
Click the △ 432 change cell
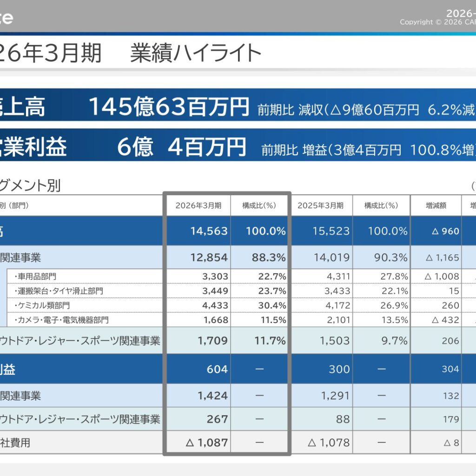445,320
